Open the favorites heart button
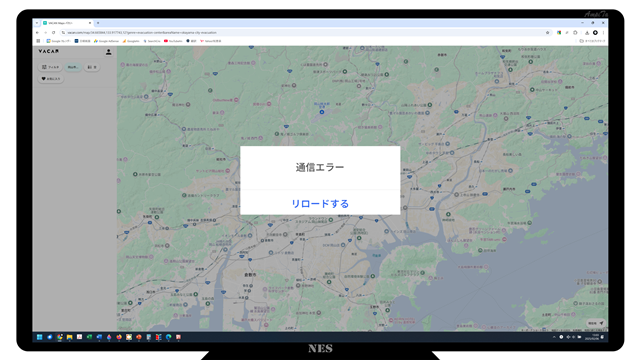This screenshot has height=360, width=640. point(51,79)
